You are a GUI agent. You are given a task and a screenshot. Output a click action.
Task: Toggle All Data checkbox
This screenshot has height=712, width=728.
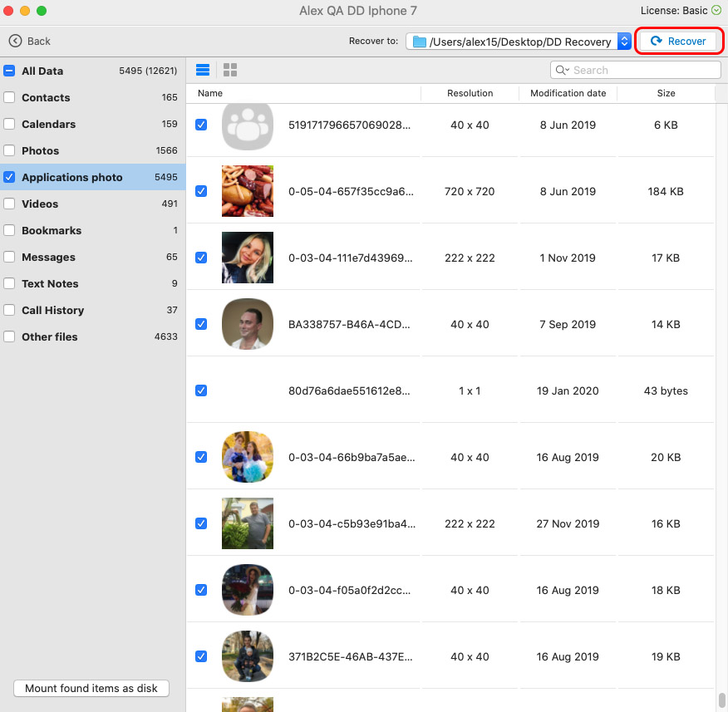[9, 71]
